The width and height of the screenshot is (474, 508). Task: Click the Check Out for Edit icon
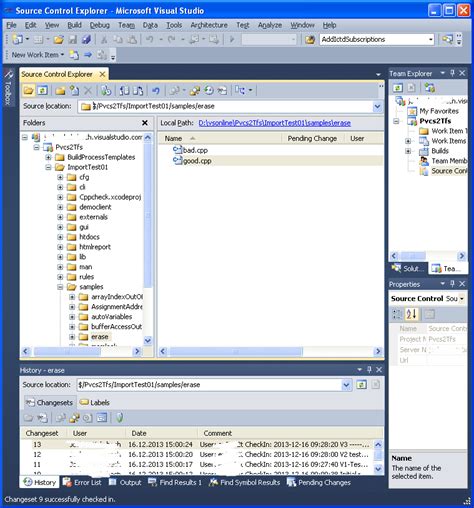click(x=124, y=90)
